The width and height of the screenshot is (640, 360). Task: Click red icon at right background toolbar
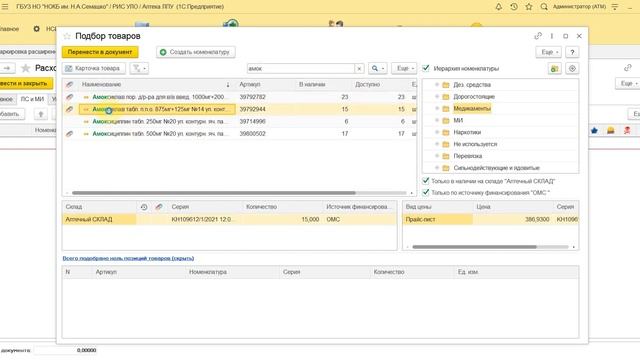click(627, 131)
